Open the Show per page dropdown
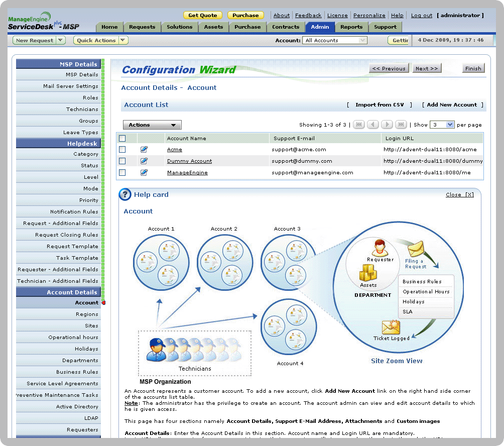 [442, 125]
